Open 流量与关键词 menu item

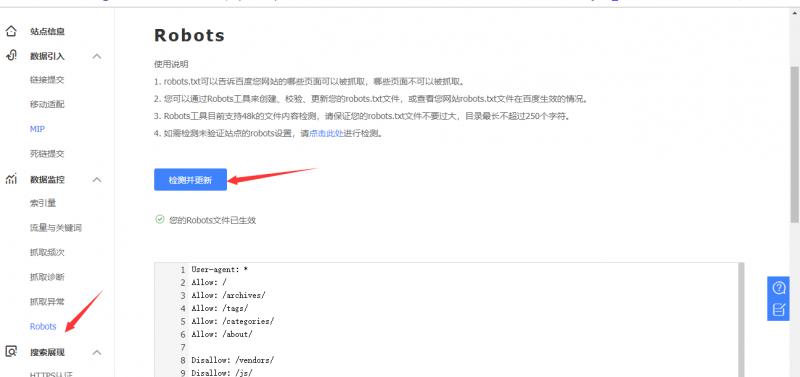[56, 228]
